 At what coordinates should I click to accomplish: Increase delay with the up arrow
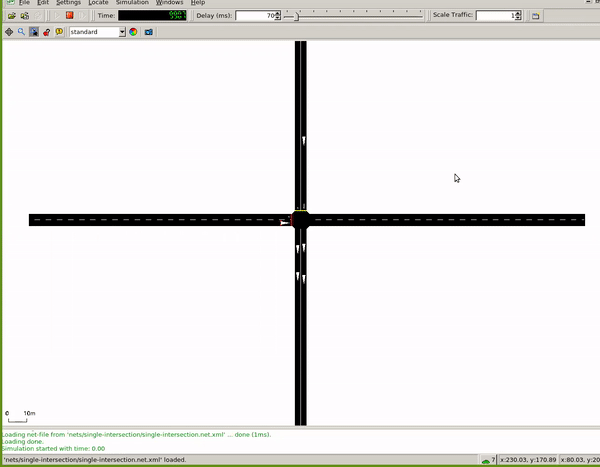[278, 13]
